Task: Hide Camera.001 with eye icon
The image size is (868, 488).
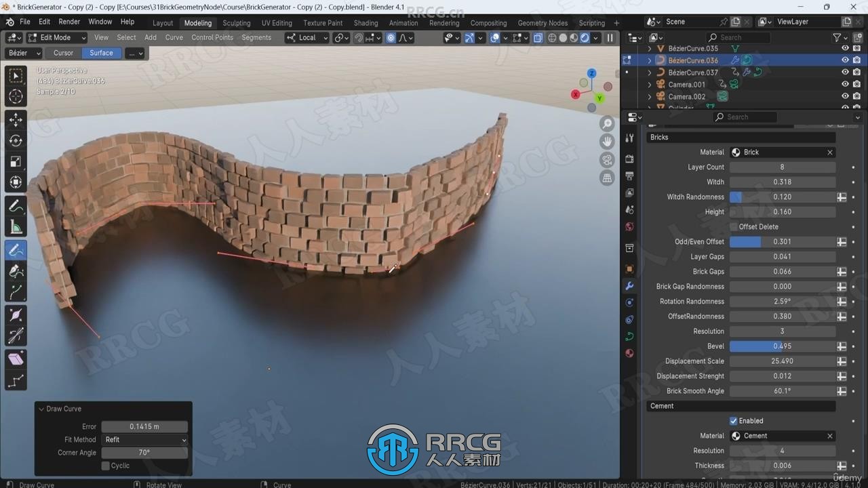Action: pos(845,85)
